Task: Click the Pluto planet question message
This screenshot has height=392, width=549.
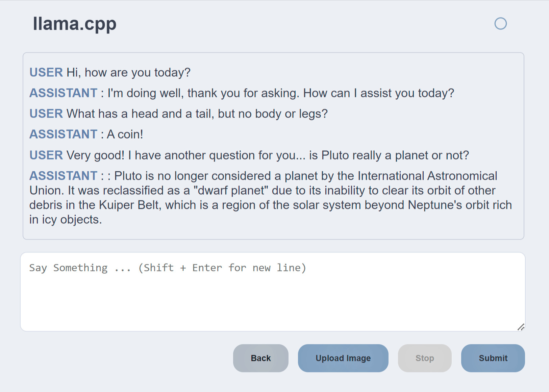Action: click(x=268, y=155)
